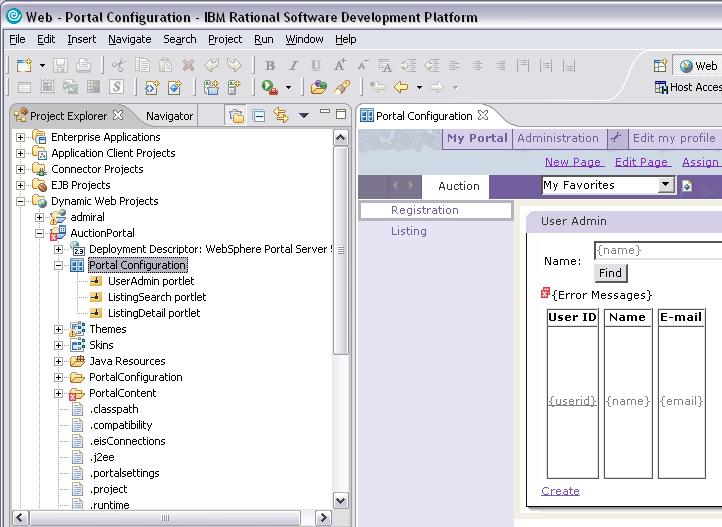
Task: Switch to Host Access perspective
Action: [x=688, y=87]
